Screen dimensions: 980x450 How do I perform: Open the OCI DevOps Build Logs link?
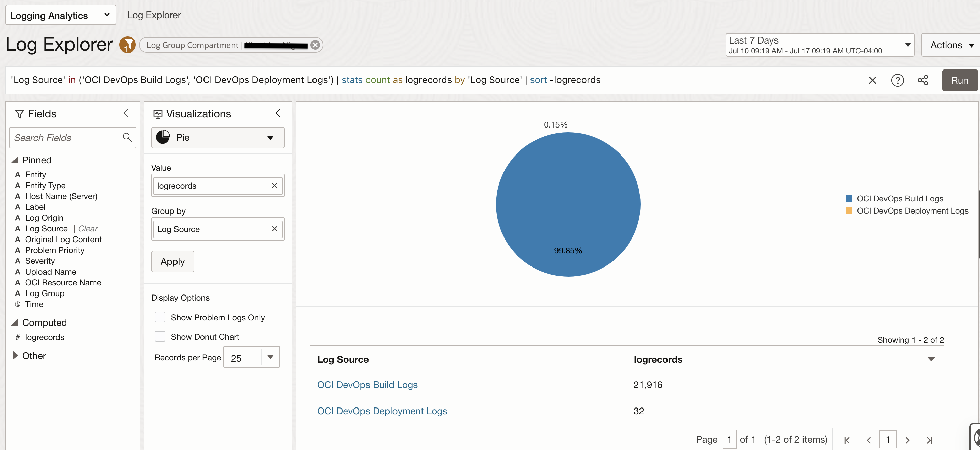tap(367, 385)
